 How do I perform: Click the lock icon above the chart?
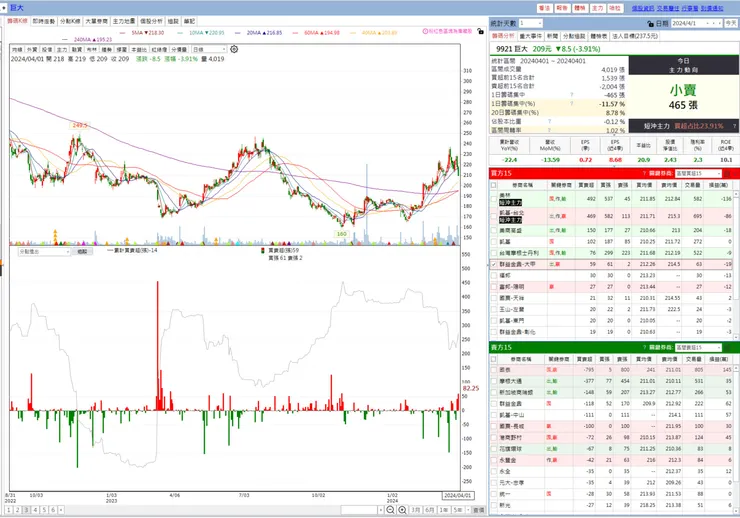[x=480, y=31]
